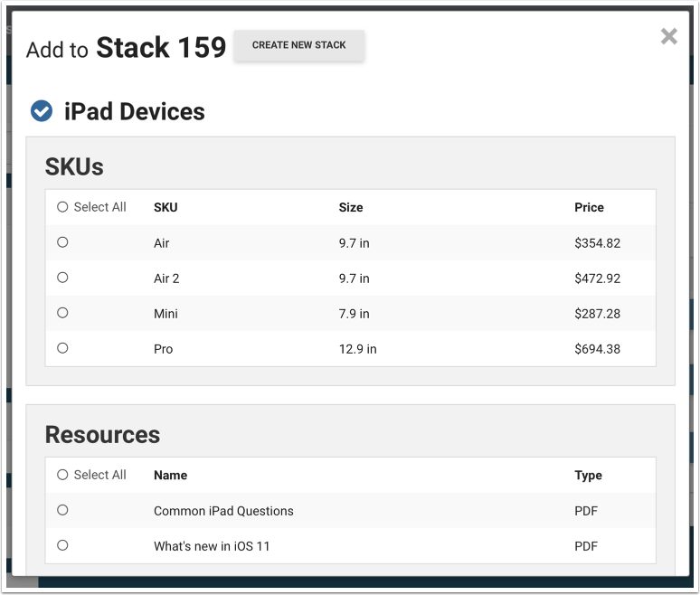Click Common iPad Questions resource name

point(223,511)
